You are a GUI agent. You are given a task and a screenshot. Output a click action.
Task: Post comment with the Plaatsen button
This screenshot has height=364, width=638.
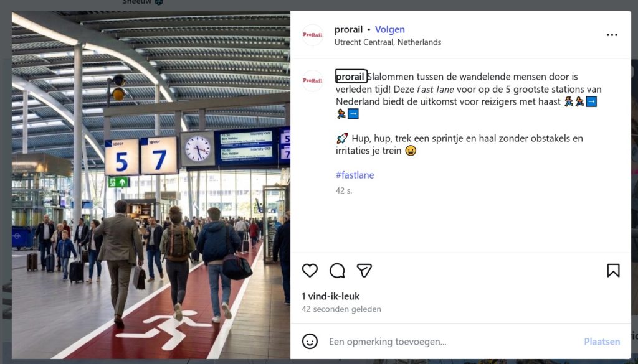click(602, 342)
